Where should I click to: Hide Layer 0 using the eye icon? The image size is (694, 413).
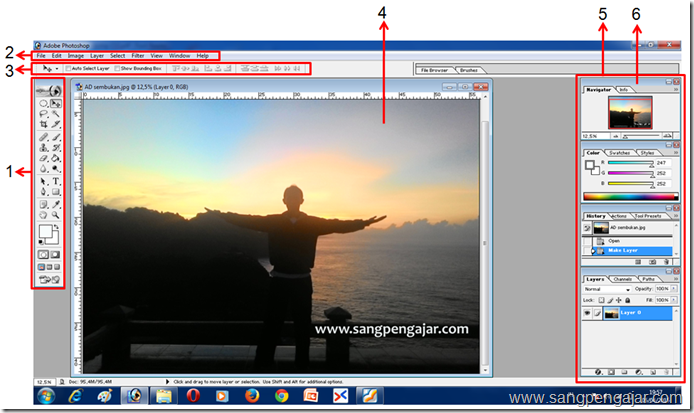(587, 313)
